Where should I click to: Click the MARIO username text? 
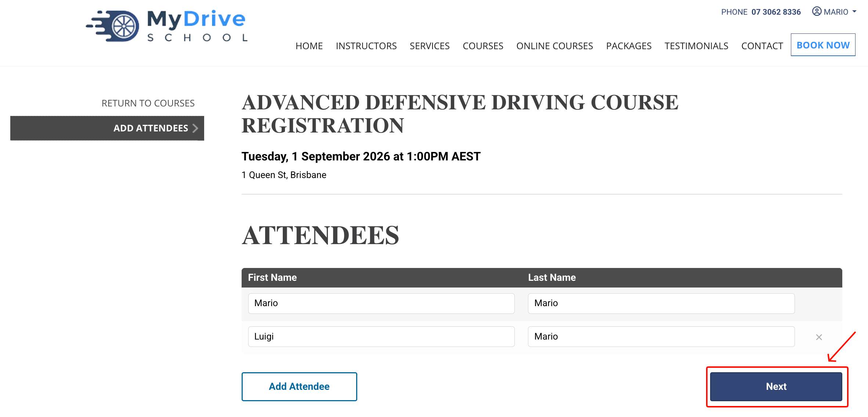point(836,12)
